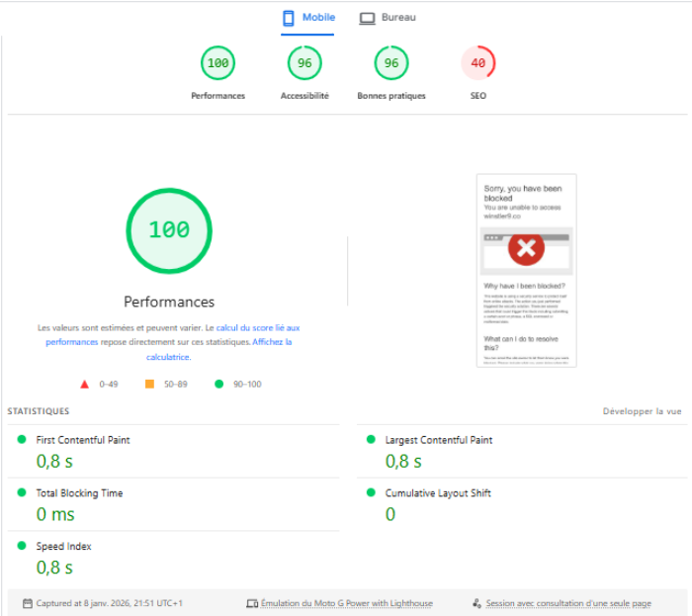Click the calendar icon beside capture date
Viewport: 692px width, 616px height.
click(28, 603)
